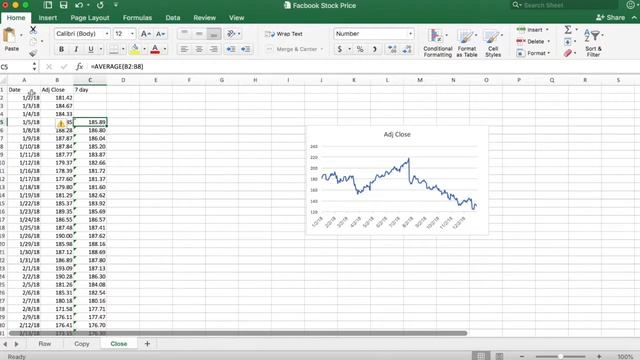Expand the fill color dropdown arrow
This screenshot has width=640, height=360.
click(144, 49)
